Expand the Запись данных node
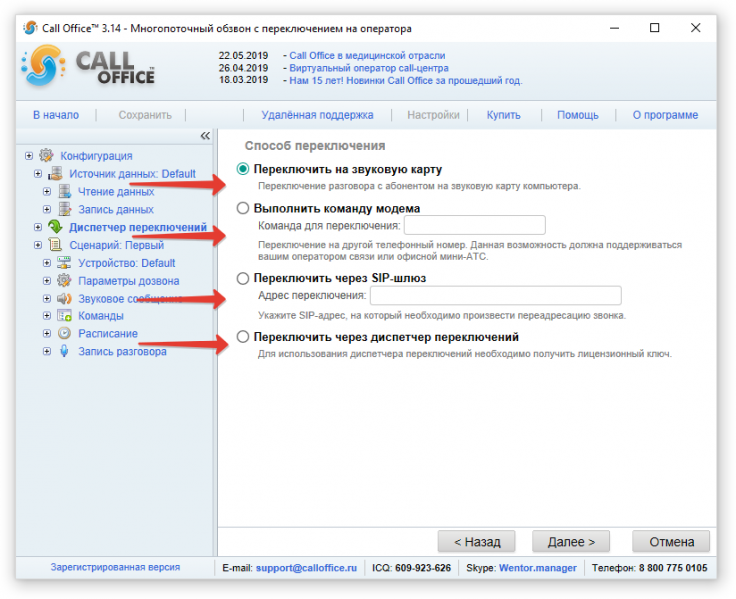The height and width of the screenshot is (599, 736). (47, 209)
